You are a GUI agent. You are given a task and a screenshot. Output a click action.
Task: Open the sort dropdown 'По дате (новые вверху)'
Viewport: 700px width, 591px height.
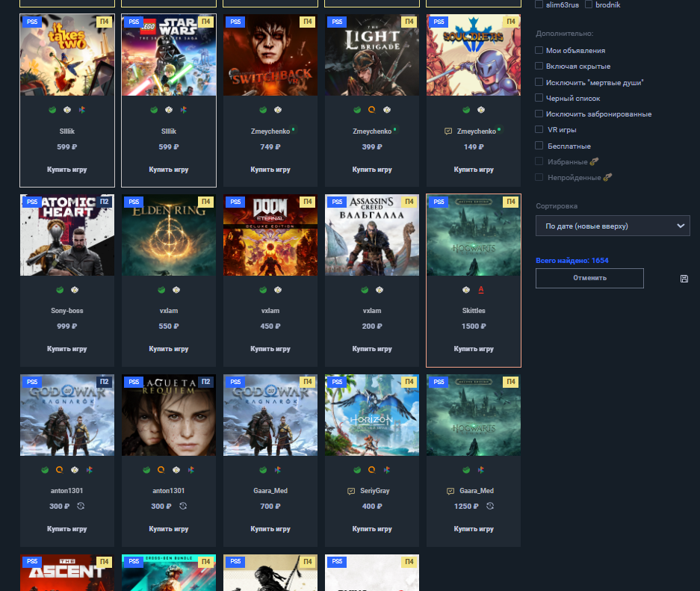[613, 226]
